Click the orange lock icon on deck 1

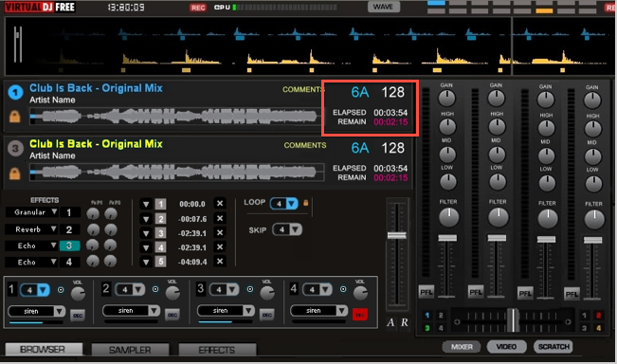[14, 117]
